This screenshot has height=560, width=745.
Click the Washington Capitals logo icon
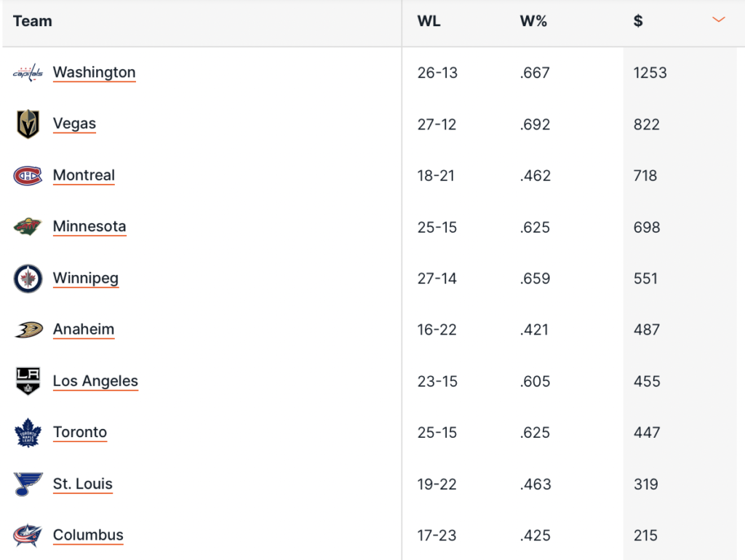(28, 73)
